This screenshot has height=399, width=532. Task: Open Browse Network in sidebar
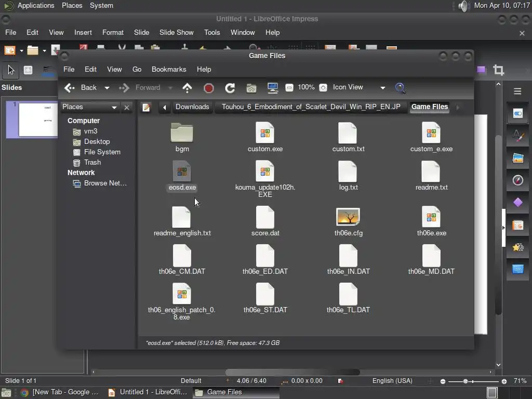pos(105,183)
